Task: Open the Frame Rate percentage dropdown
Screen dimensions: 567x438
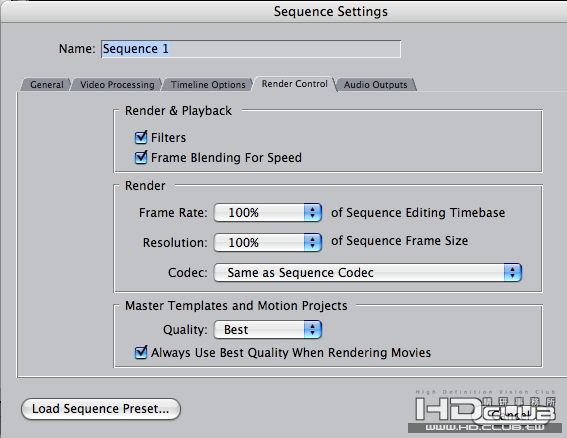Action: [x=268, y=212]
